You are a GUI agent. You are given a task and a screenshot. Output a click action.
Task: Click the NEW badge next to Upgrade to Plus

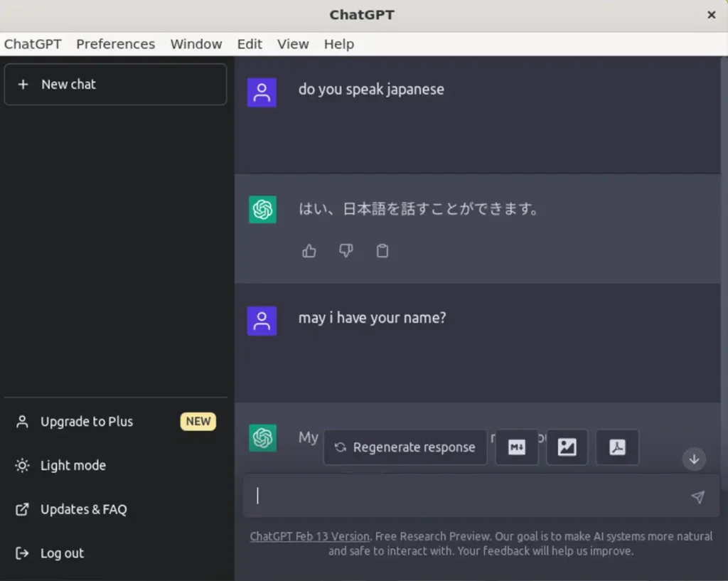(198, 421)
